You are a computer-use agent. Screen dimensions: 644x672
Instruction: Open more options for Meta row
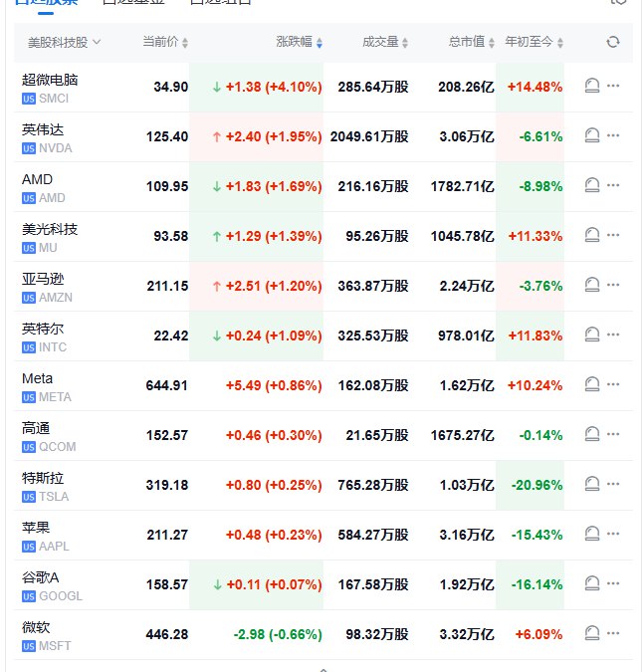[x=613, y=385]
